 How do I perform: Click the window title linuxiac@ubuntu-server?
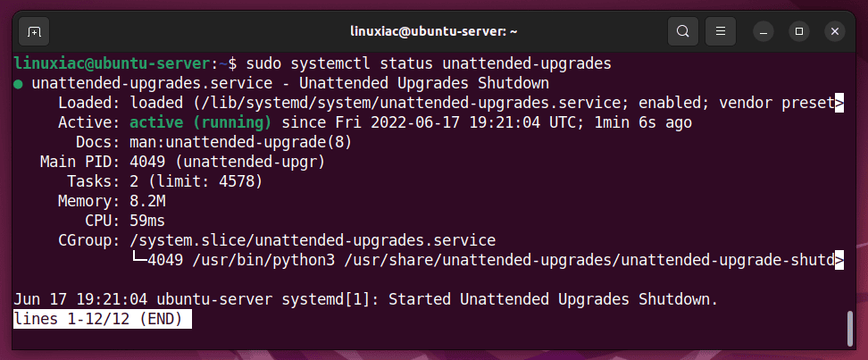click(434, 31)
